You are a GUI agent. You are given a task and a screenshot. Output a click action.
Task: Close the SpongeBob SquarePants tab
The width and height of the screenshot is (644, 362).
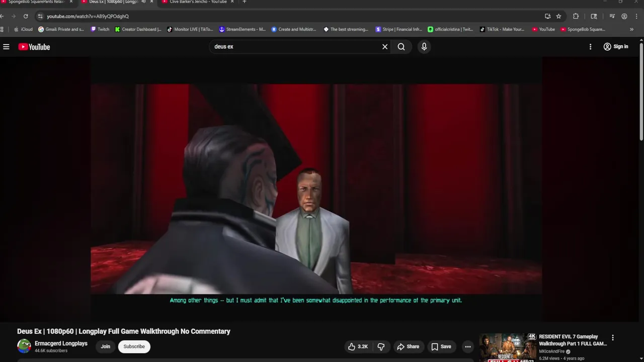[x=71, y=2]
